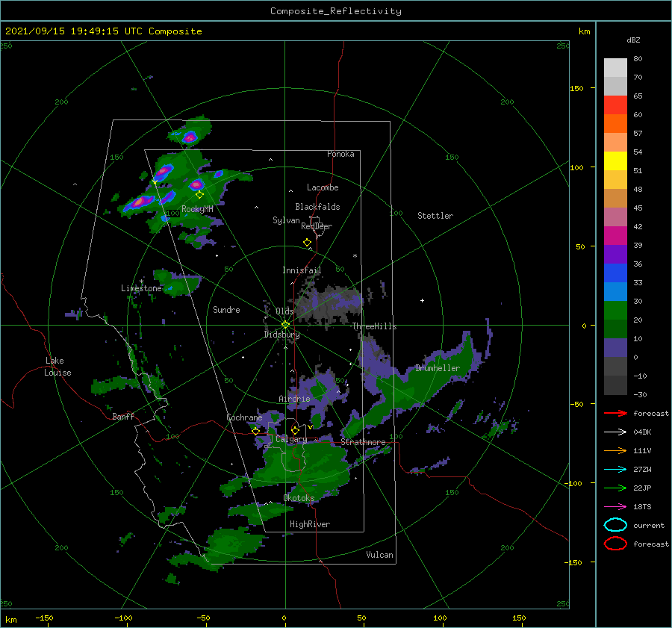Click the Okotoks city label
This screenshot has width=672, height=628.
pos(299,498)
